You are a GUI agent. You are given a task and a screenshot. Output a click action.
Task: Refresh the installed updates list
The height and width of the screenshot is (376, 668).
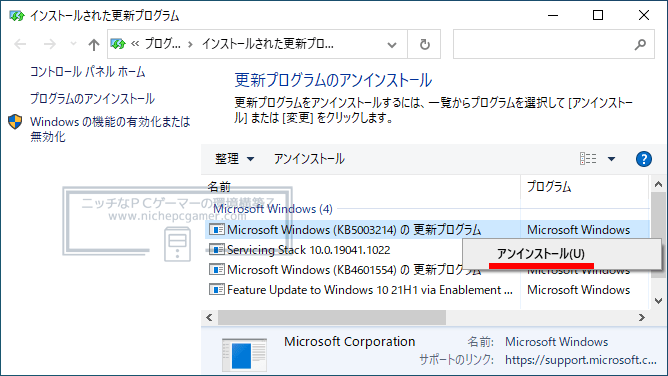(424, 44)
